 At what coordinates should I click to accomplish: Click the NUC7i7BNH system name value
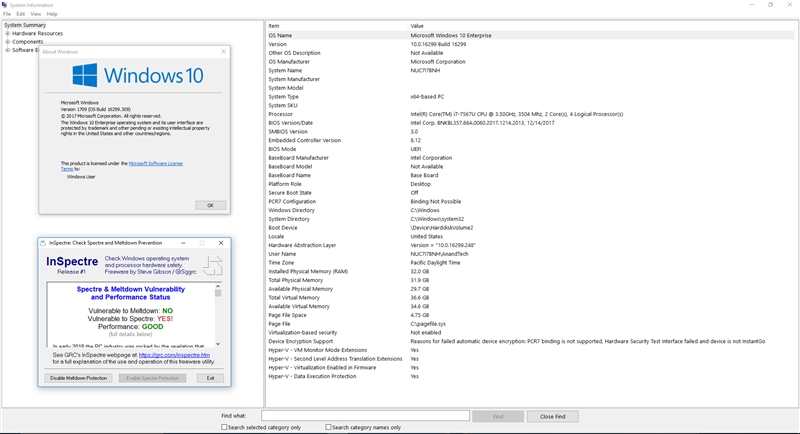coord(425,70)
